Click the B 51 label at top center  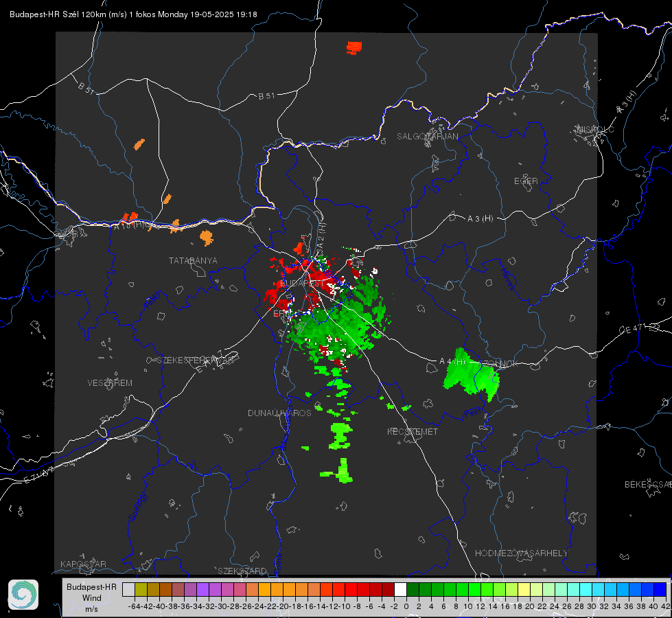point(266,96)
